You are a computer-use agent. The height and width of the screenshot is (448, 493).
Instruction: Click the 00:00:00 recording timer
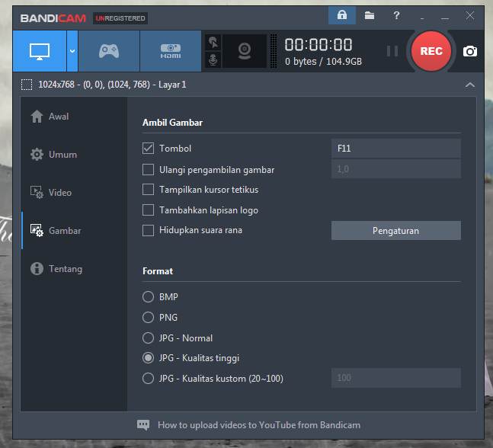pos(319,45)
